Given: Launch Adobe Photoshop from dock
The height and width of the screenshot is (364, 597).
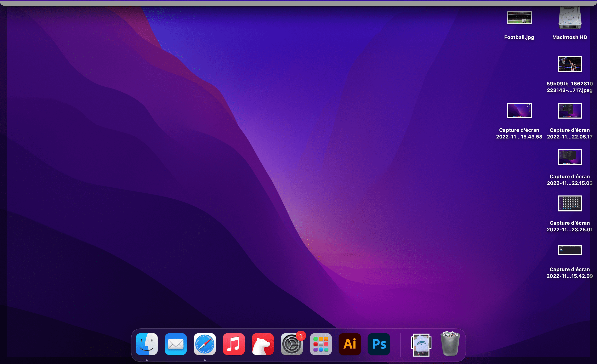Looking at the screenshot, I should click(x=379, y=344).
